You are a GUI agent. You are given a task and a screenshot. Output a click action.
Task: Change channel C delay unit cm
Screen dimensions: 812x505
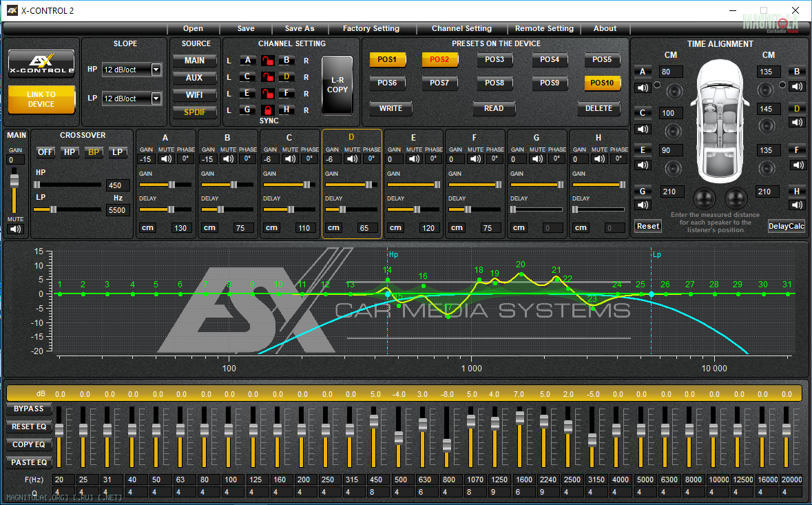coord(271,228)
